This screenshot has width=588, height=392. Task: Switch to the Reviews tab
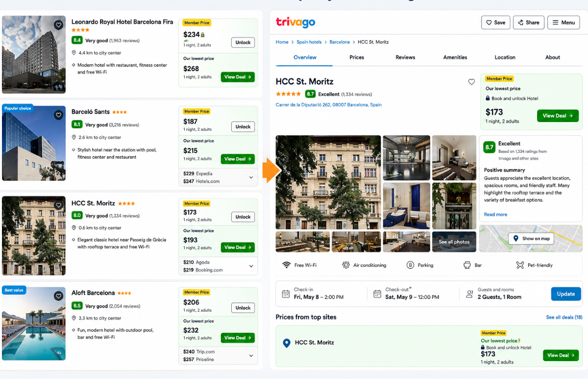[x=405, y=57]
